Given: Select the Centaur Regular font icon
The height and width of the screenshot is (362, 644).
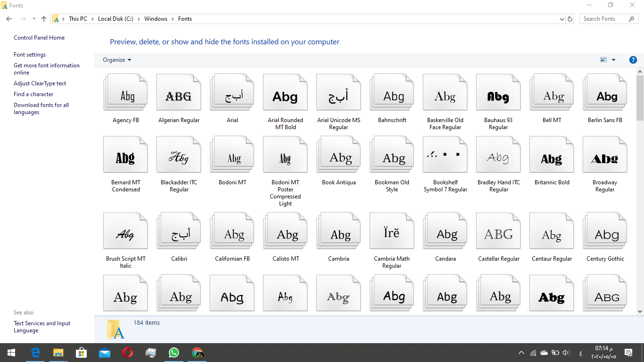Looking at the screenshot, I should pyautogui.click(x=552, y=231).
